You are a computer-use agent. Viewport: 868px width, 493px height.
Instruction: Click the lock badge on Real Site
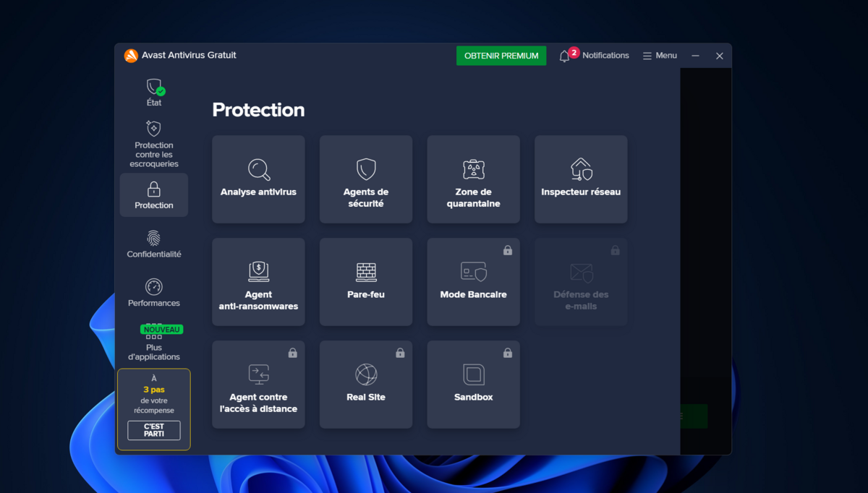click(x=400, y=353)
